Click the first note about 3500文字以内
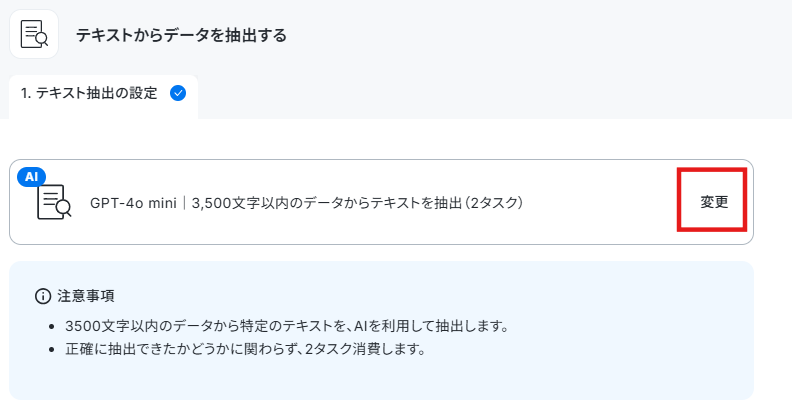792x420 pixels. pos(286,326)
